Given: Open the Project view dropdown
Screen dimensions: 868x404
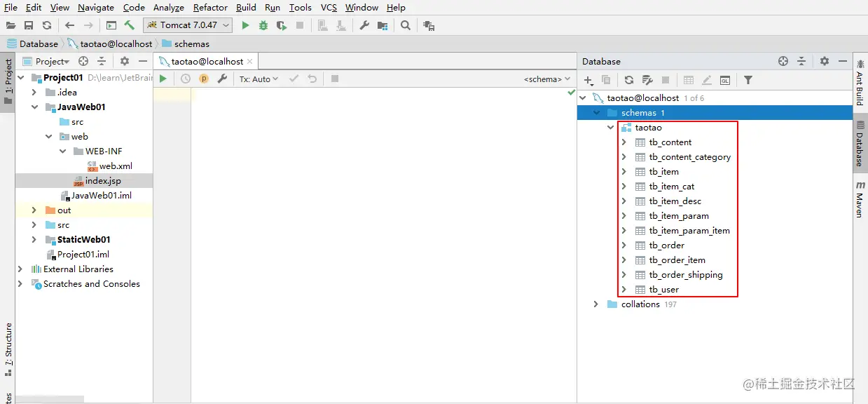Looking at the screenshot, I should (47, 61).
